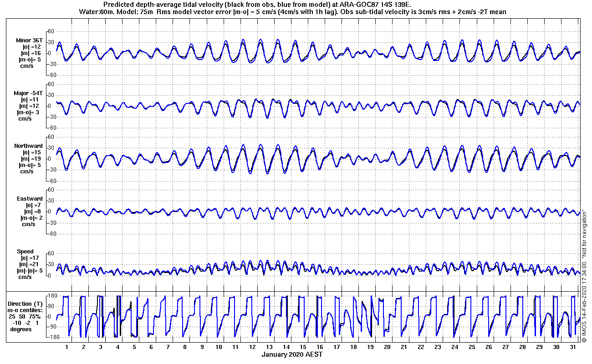Click the 'Speed' panel label

[25, 251]
